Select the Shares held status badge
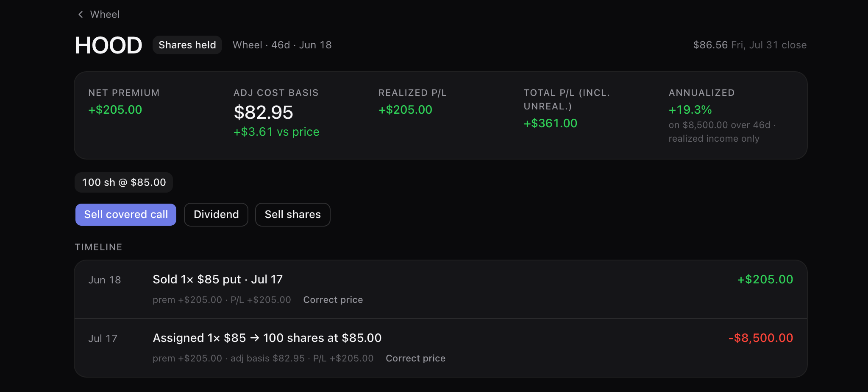 pyautogui.click(x=187, y=45)
